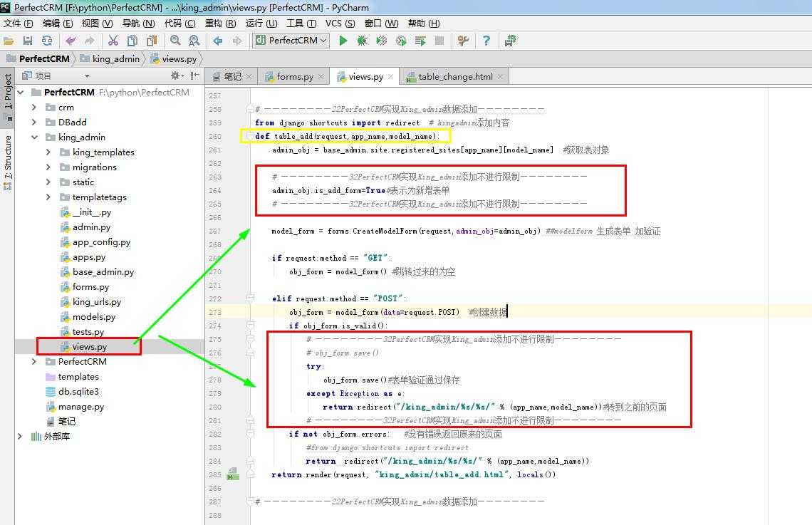Click the Undo arrow icon
Image resolution: width=812 pixels, height=525 pixels.
tap(71, 41)
